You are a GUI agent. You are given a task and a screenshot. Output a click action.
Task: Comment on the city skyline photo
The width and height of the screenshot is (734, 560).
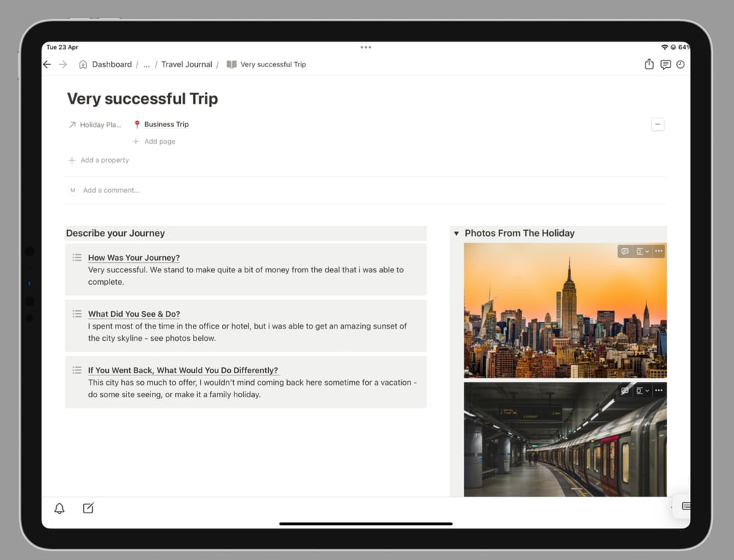624,251
